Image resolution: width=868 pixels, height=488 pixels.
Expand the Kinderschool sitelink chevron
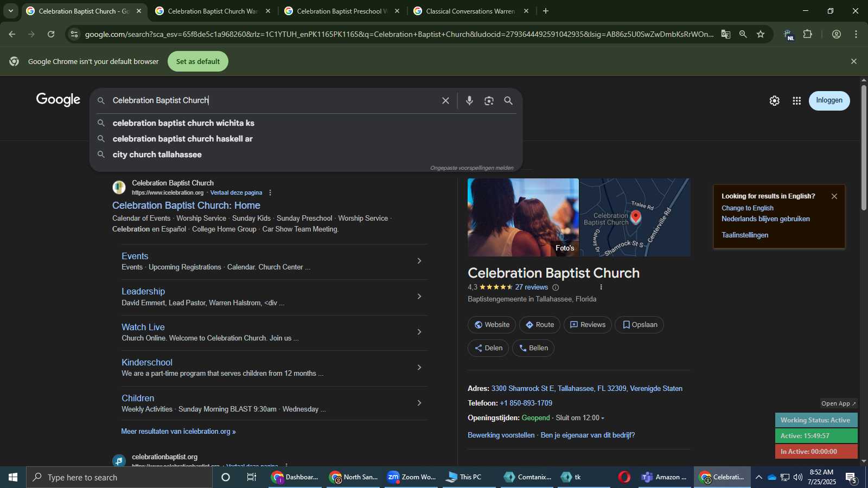pos(419,368)
